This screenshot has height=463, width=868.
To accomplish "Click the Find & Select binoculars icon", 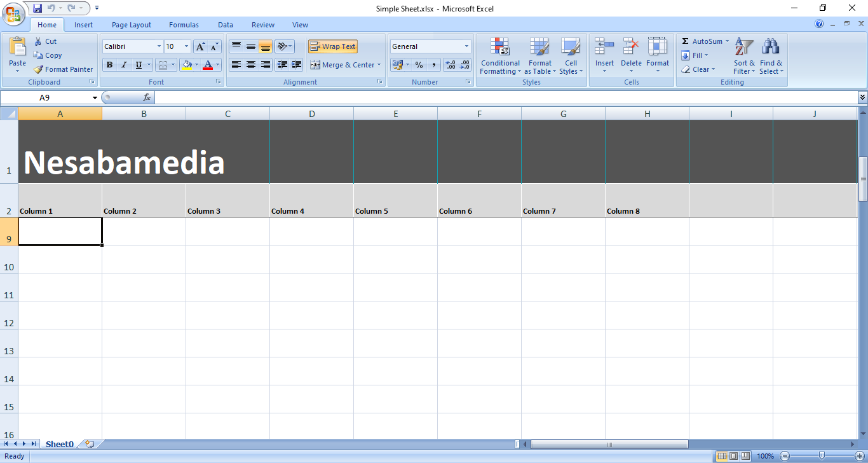I will (771, 47).
